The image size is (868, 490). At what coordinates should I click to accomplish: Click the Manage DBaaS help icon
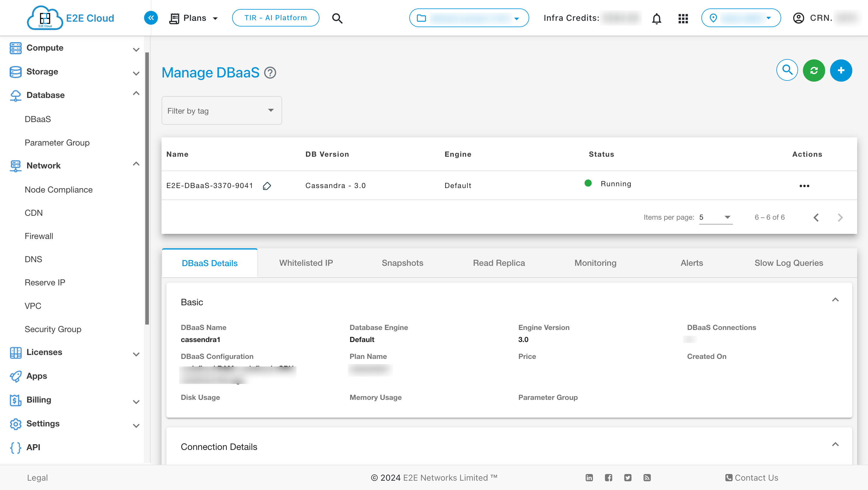click(270, 73)
